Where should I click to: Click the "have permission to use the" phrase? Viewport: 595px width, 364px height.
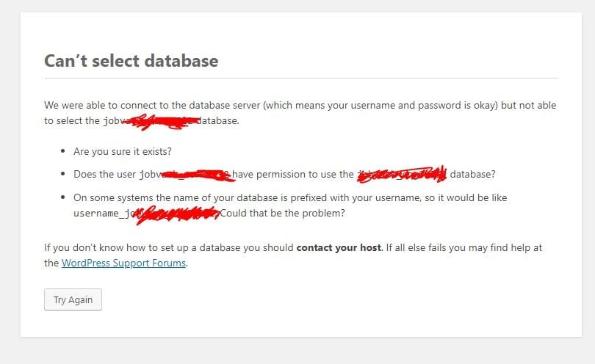(293, 175)
